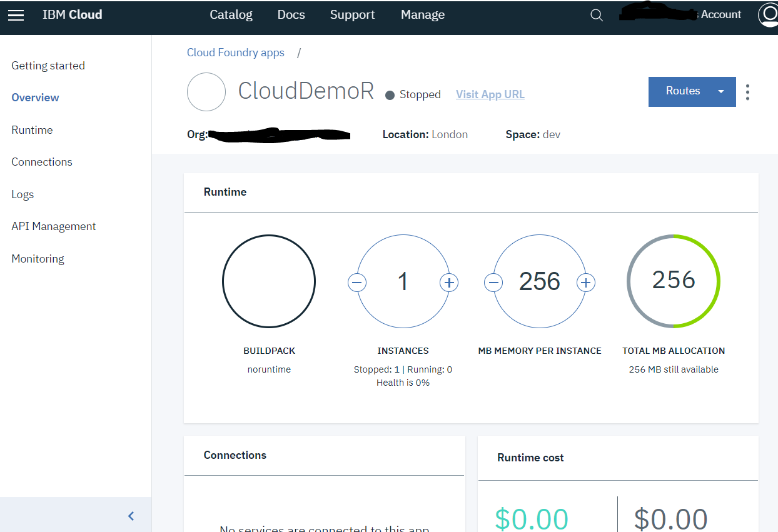Increase MB memory per instance
Screen dimensions: 778x532
585,283
